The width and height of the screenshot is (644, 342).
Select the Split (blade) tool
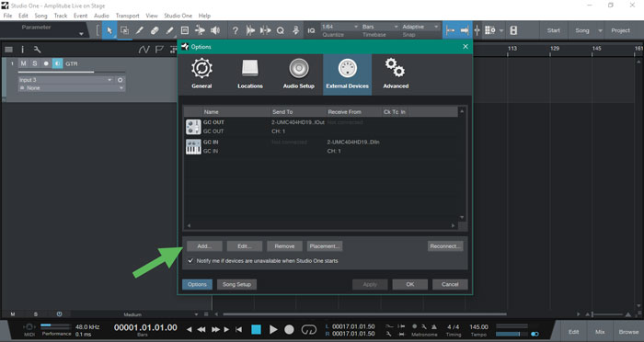tap(140, 30)
